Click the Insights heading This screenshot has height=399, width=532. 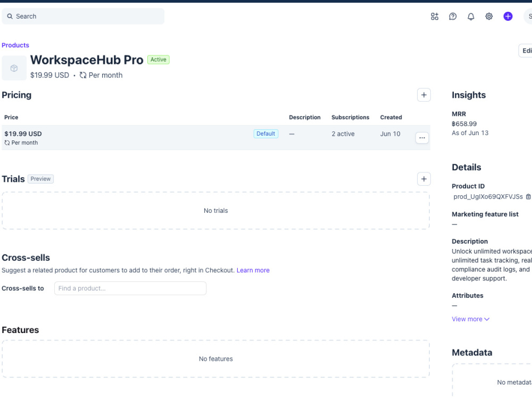(x=469, y=95)
